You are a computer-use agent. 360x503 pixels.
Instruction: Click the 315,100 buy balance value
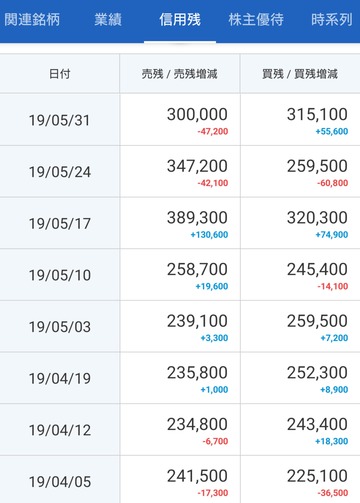[x=317, y=114]
